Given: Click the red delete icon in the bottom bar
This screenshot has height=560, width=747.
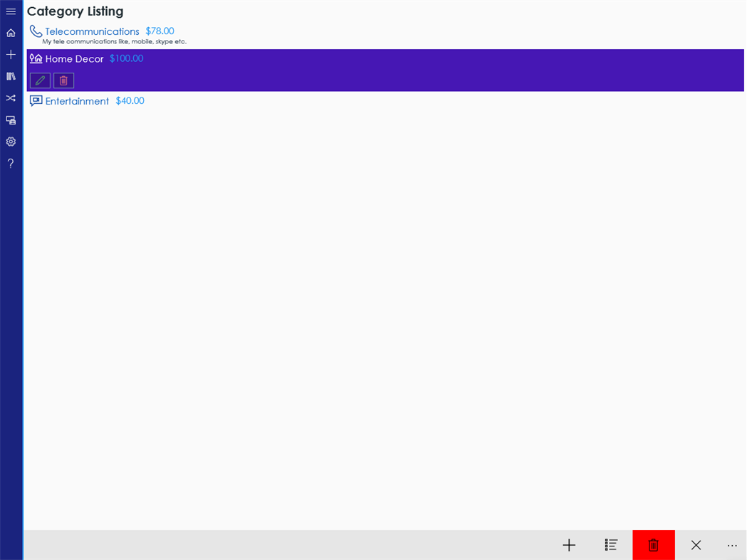Looking at the screenshot, I should [653, 545].
